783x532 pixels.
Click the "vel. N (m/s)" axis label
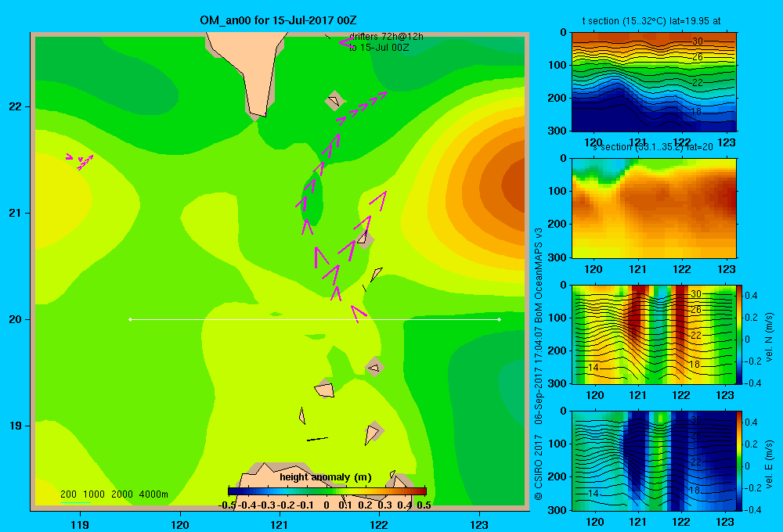770,337
